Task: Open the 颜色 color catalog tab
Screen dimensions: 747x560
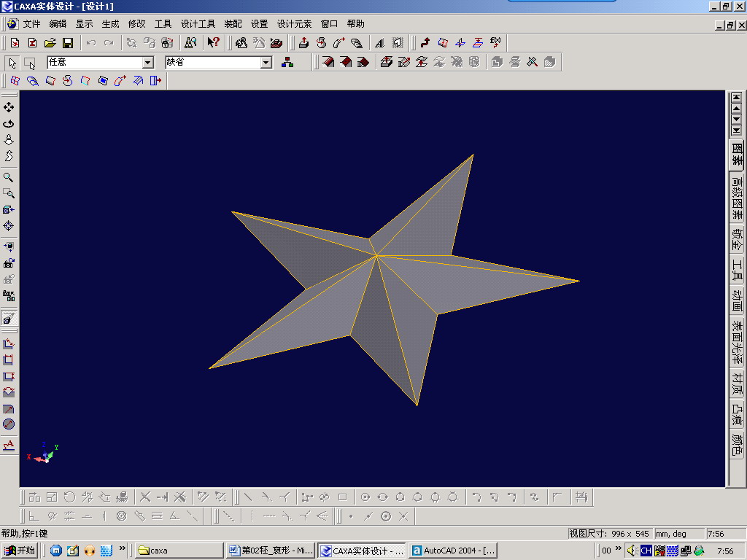Action: [737, 444]
